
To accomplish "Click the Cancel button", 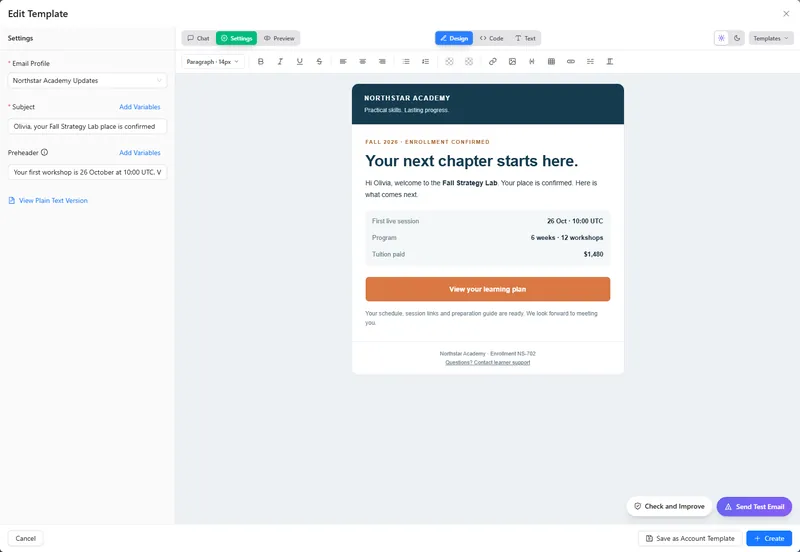I will (x=26, y=538).
